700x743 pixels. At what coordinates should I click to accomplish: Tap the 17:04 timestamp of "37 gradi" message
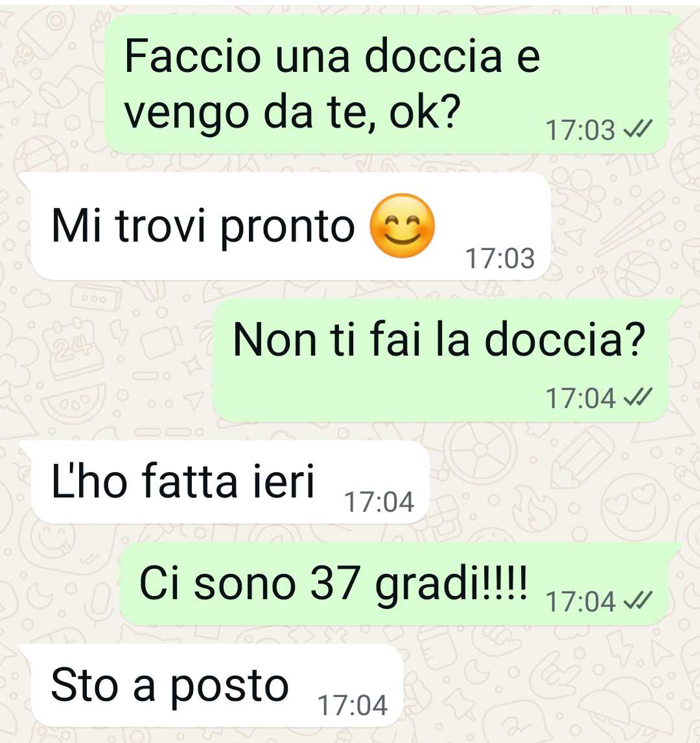[580, 602]
